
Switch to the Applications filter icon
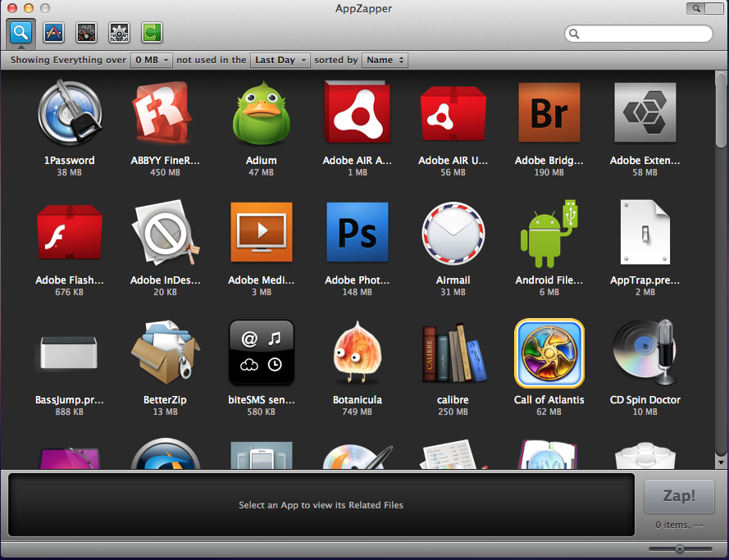point(54,32)
